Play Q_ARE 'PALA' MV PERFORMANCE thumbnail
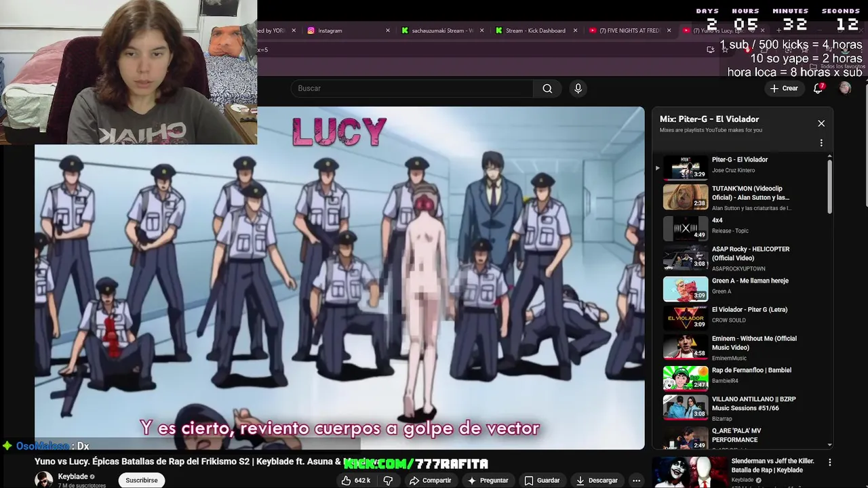This screenshot has width=868, height=488. (x=686, y=438)
